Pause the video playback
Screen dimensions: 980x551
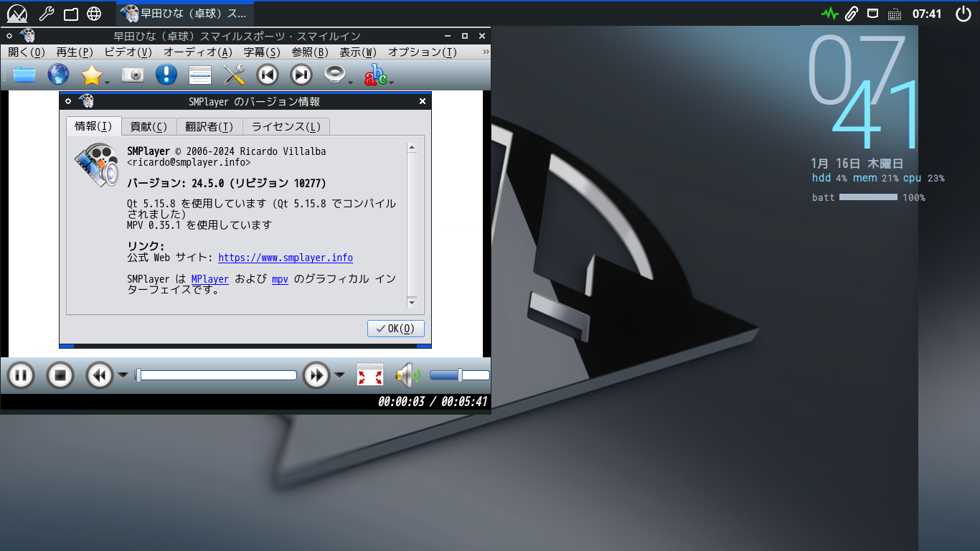21,375
